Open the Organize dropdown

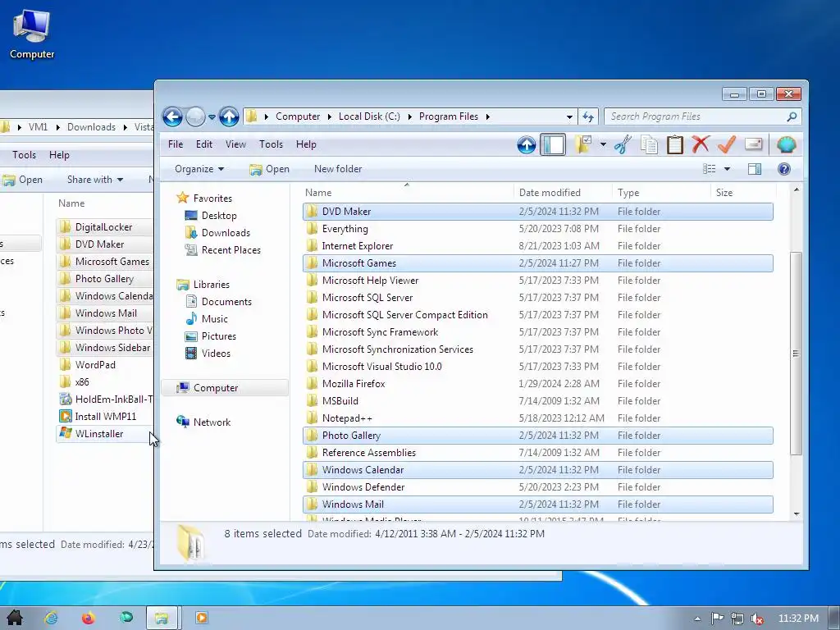tap(199, 169)
